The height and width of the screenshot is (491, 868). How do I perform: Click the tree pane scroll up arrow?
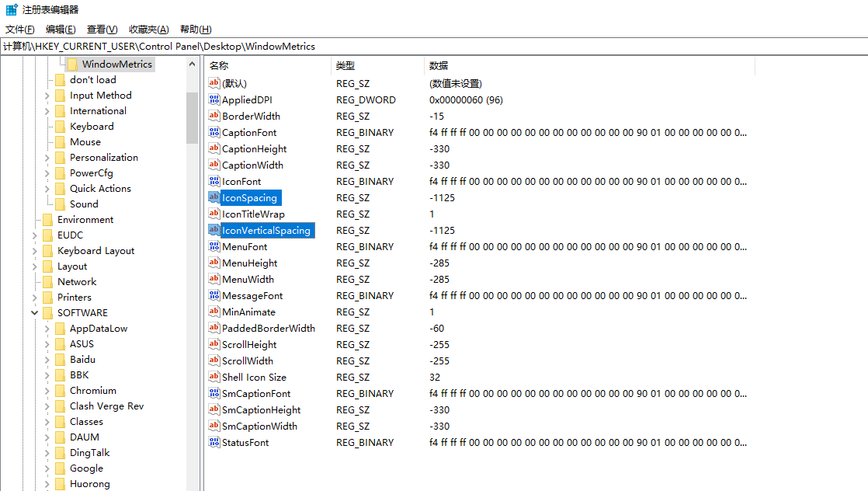pos(192,64)
